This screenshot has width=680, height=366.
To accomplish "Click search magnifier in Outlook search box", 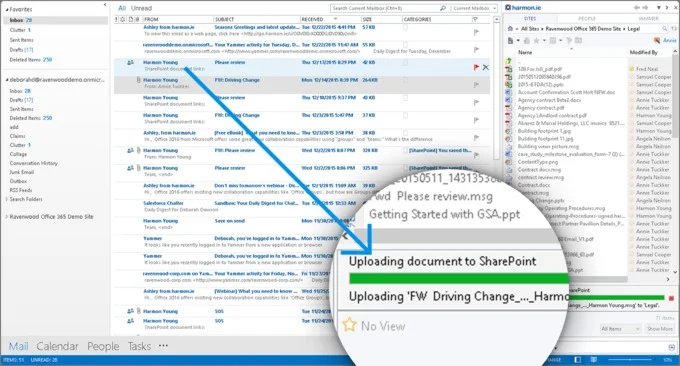I will click(442, 8).
